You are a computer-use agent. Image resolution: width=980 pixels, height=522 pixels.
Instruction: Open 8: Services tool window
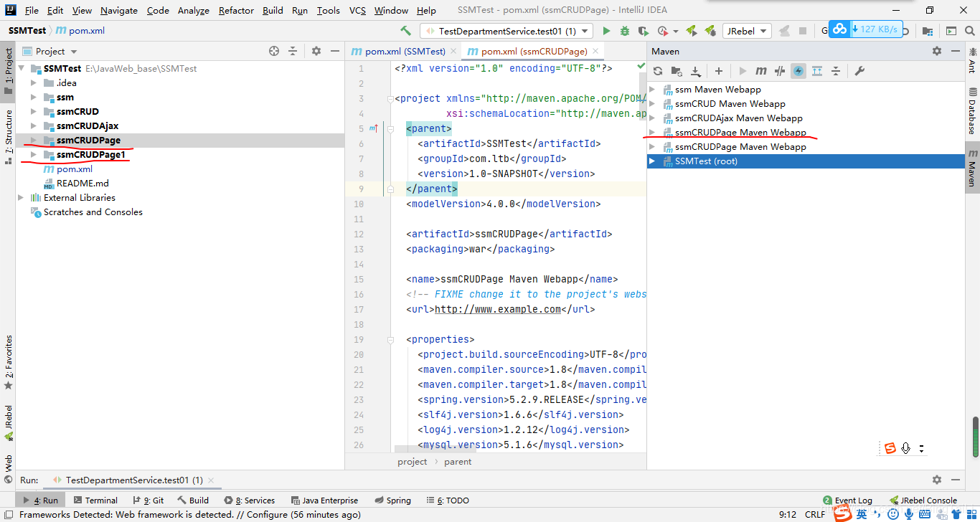250,500
